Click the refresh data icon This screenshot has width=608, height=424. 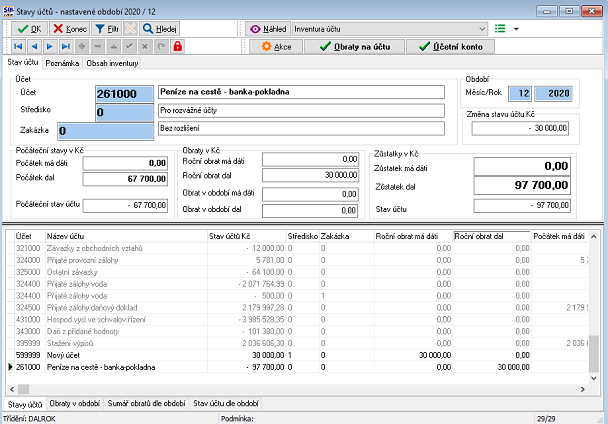click(161, 47)
